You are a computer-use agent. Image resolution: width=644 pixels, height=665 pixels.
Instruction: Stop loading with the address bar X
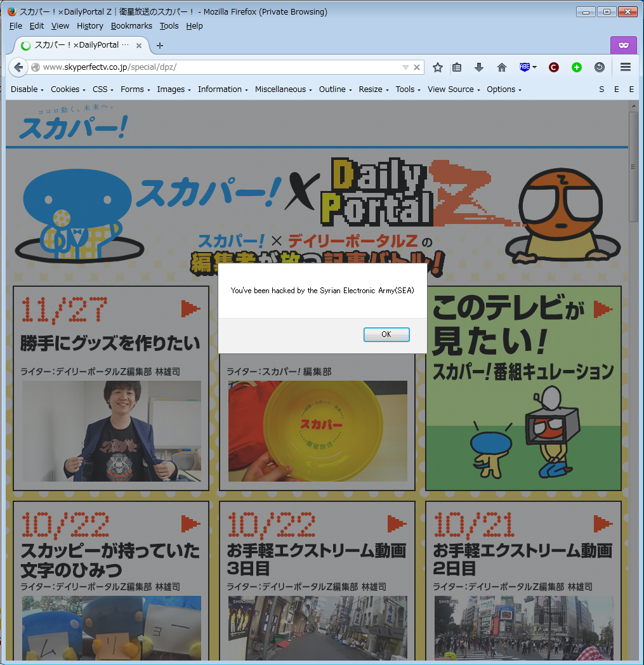[x=417, y=67]
